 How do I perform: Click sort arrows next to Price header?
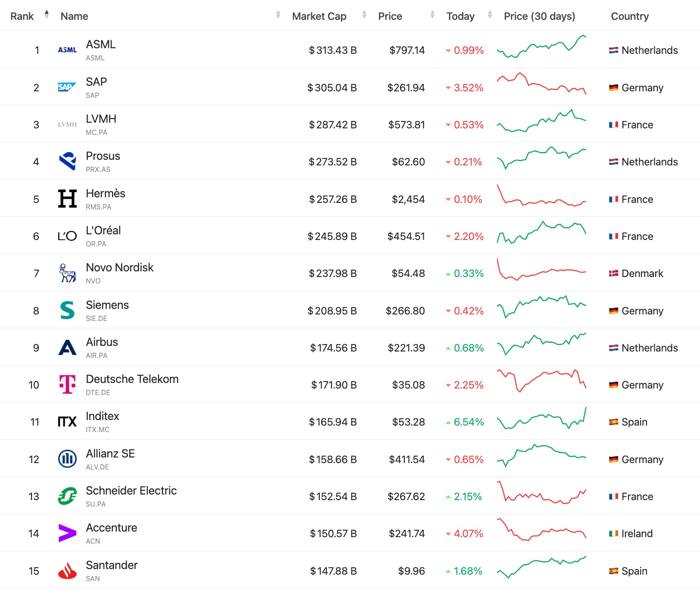[432, 15]
